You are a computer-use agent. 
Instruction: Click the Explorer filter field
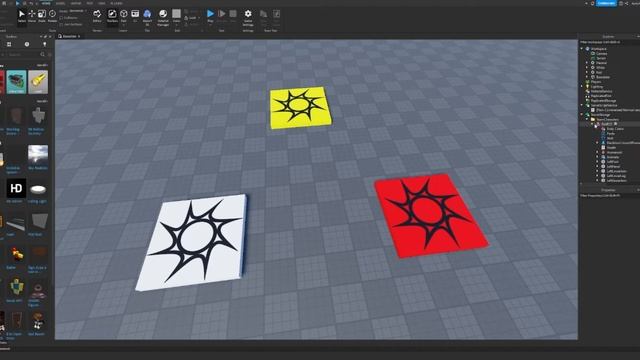point(608,42)
